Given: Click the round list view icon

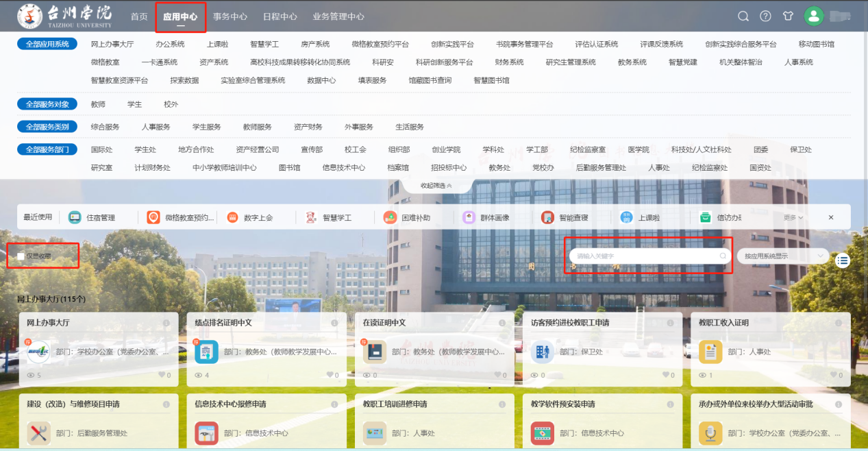Looking at the screenshot, I should tap(843, 260).
